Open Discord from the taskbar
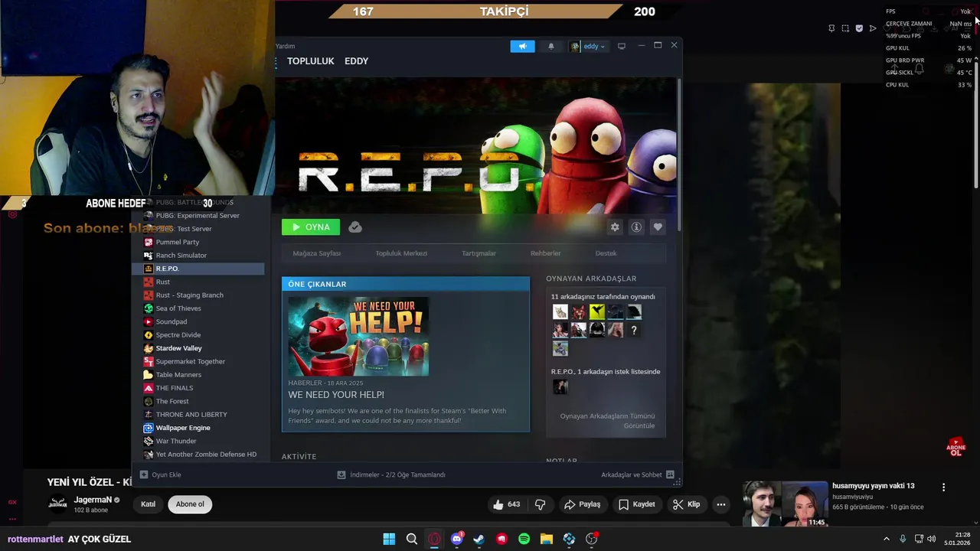 point(457,539)
